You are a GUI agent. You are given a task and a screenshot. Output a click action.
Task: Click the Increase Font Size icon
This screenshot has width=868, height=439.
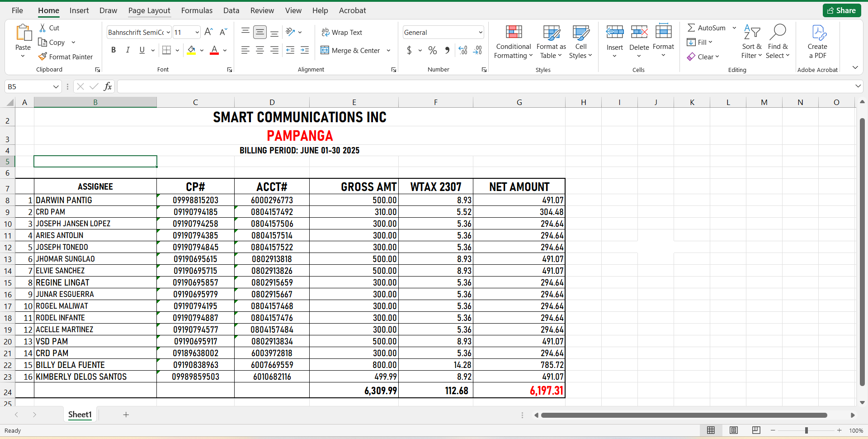pyautogui.click(x=208, y=32)
